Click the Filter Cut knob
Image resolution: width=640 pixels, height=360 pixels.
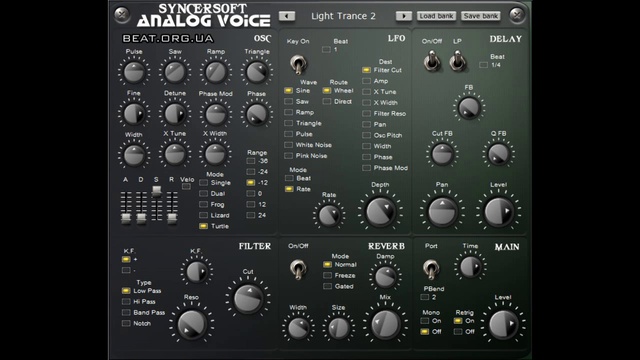pyautogui.click(x=248, y=298)
